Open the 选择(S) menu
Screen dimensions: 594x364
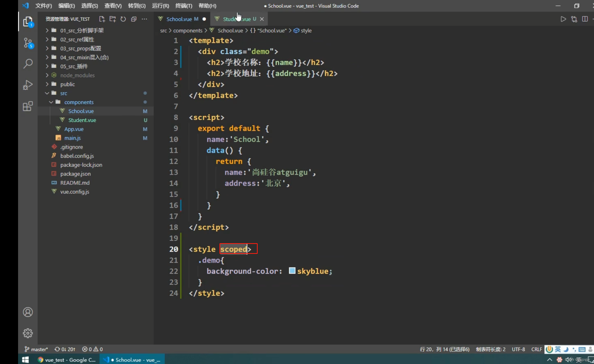[x=90, y=6]
